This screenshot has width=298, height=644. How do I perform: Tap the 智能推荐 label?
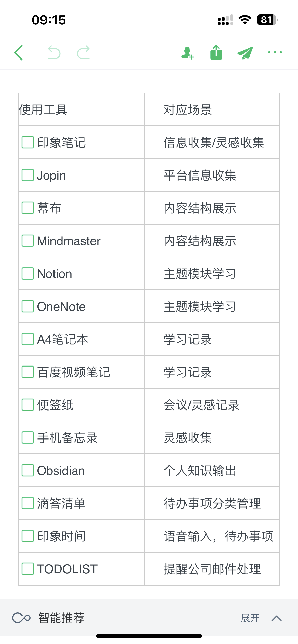[x=61, y=618]
